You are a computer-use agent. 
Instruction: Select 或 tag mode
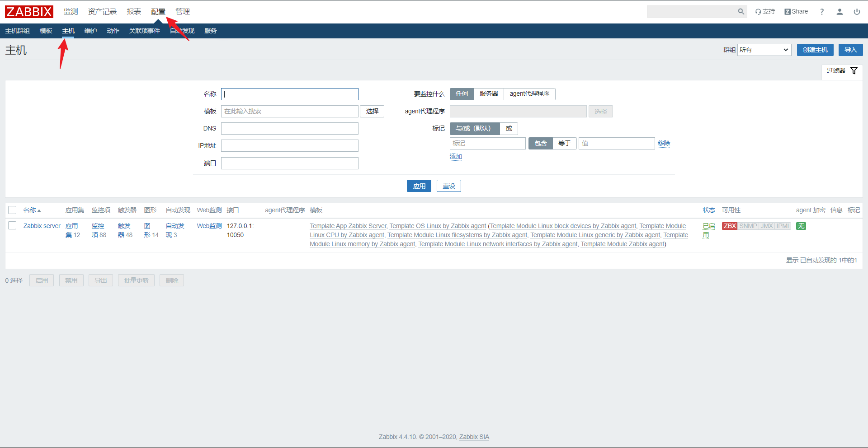509,129
